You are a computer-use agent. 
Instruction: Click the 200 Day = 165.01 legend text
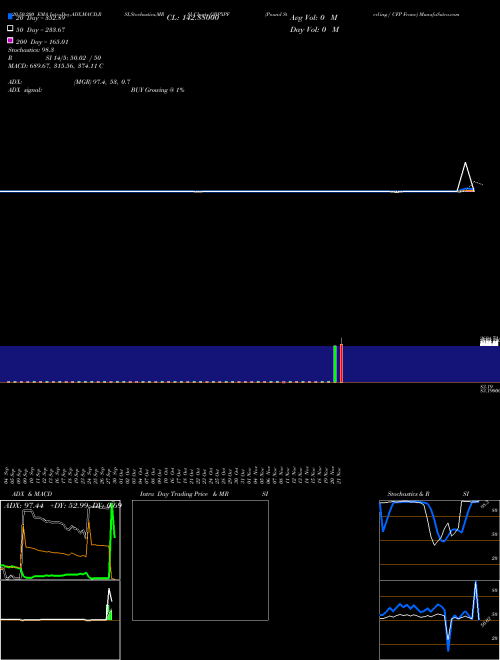[42, 42]
